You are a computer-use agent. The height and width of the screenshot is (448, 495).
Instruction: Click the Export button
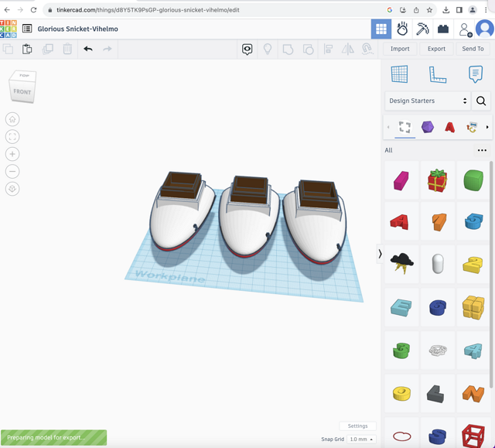[x=436, y=49]
